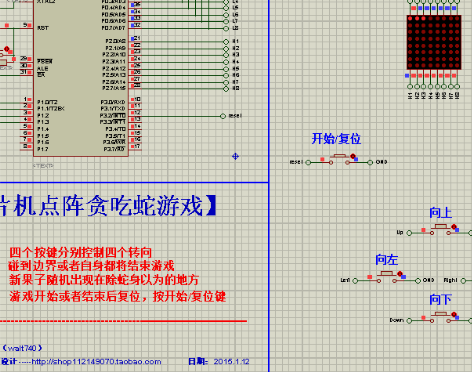
Task: Toggle red latch dot on 开始/复位 button
Action: click(353, 156)
